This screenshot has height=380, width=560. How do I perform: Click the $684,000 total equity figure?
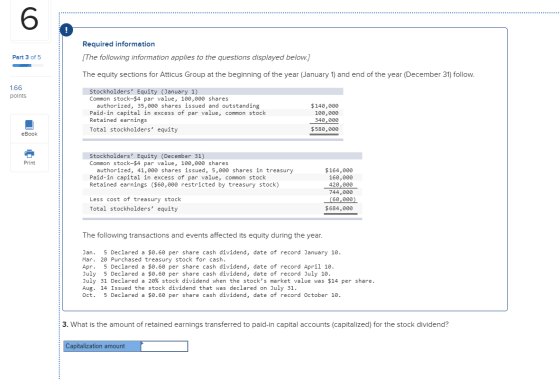(x=339, y=208)
